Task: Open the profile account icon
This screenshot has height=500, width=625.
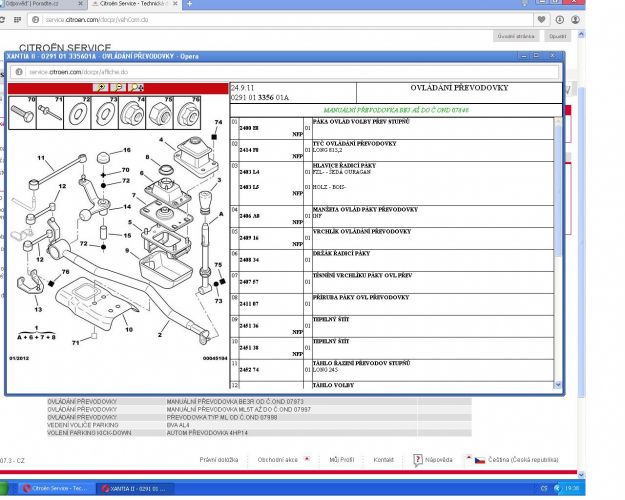Action: [x=575, y=20]
